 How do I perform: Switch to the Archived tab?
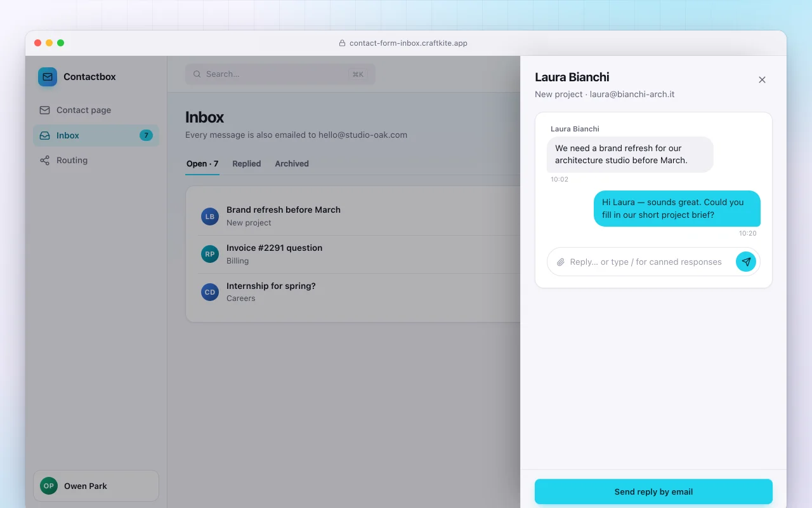point(292,164)
